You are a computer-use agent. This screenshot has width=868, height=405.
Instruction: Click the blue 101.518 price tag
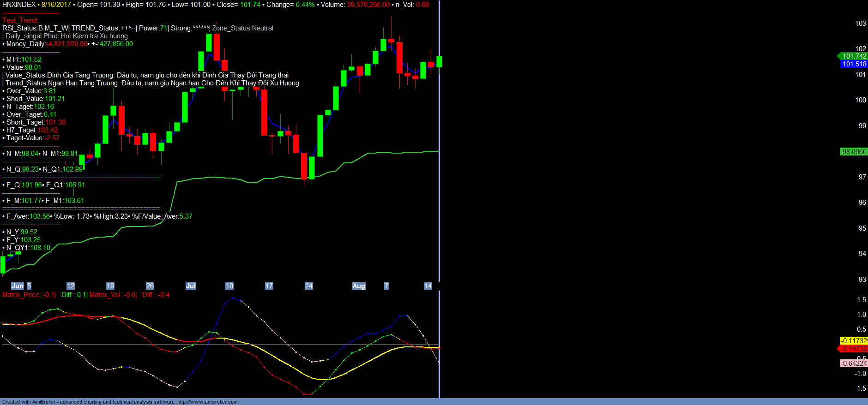(854, 64)
